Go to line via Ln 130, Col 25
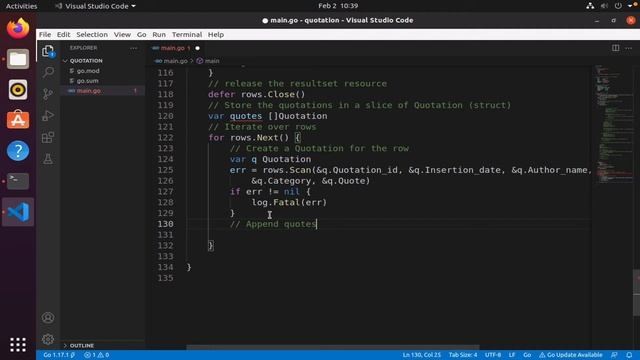Image resolution: width=640 pixels, height=360 pixels. point(422,355)
